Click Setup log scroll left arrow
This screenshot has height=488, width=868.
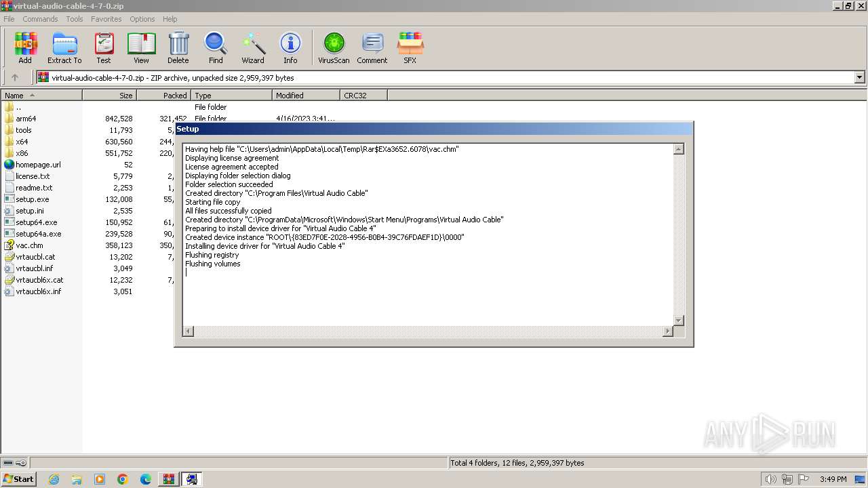point(189,331)
